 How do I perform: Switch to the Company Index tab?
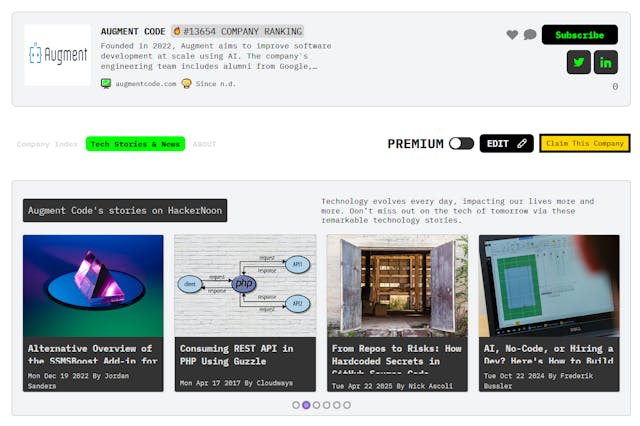pyautogui.click(x=47, y=144)
